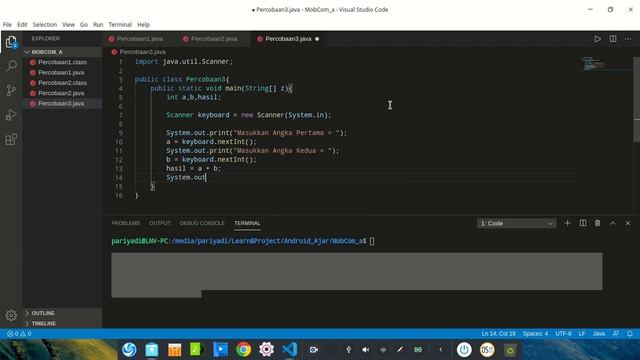The image size is (640, 360).
Task: Select the TERMINAL panel tab
Action: point(247,223)
